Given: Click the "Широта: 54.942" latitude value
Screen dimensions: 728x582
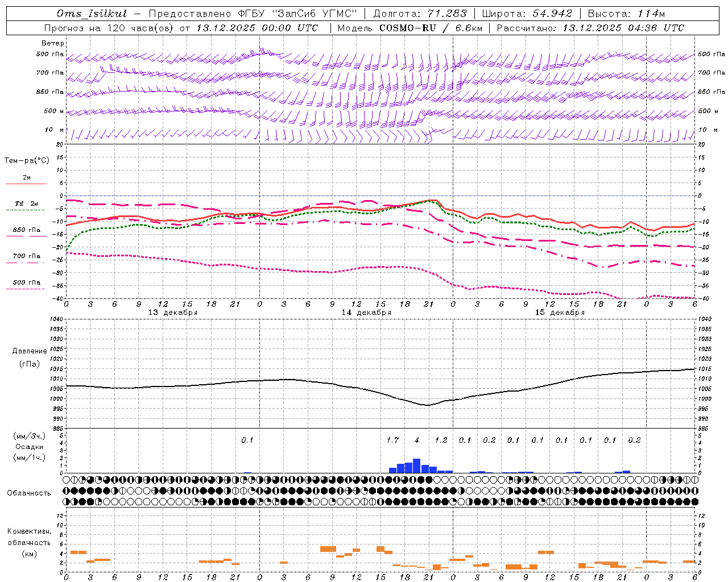Looking at the screenshot, I should click(x=527, y=14).
